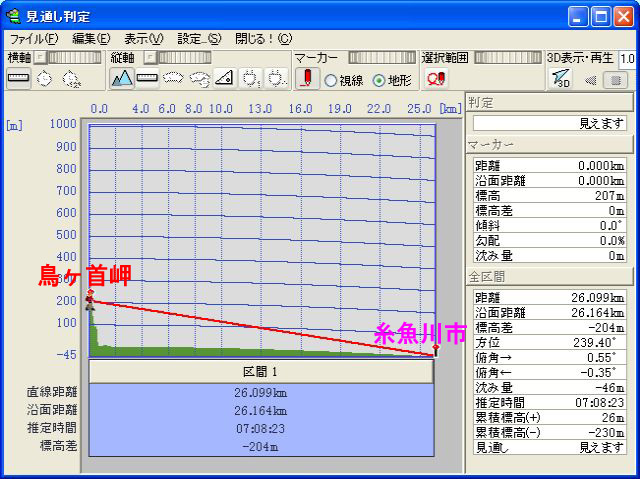The height and width of the screenshot is (479, 640).
Task: Click the person marker at 鳥ヶ首岬 start
Action: (x=90, y=299)
